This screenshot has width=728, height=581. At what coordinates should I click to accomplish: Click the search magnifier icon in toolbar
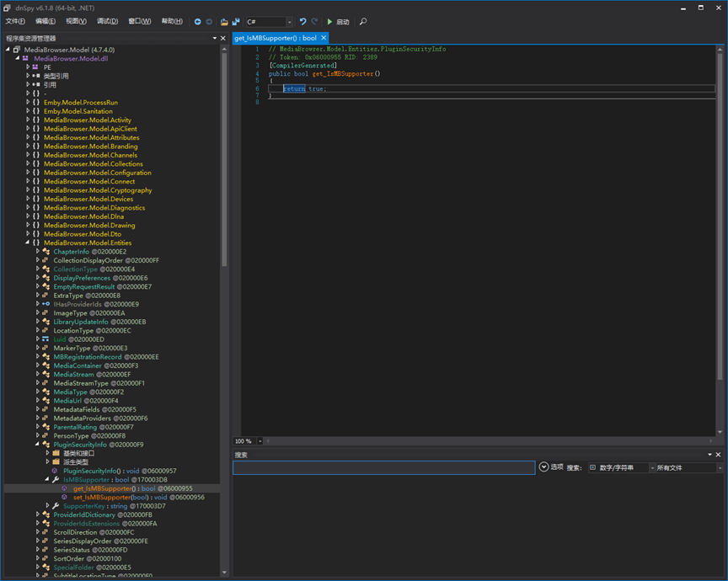click(363, 22)
